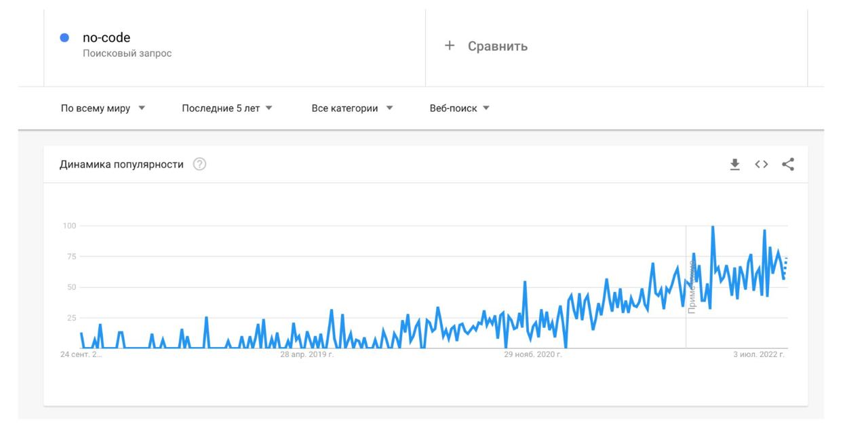Edit the no-code search term
This screenshot has width=868, height=433.
(x=106, y=38)
